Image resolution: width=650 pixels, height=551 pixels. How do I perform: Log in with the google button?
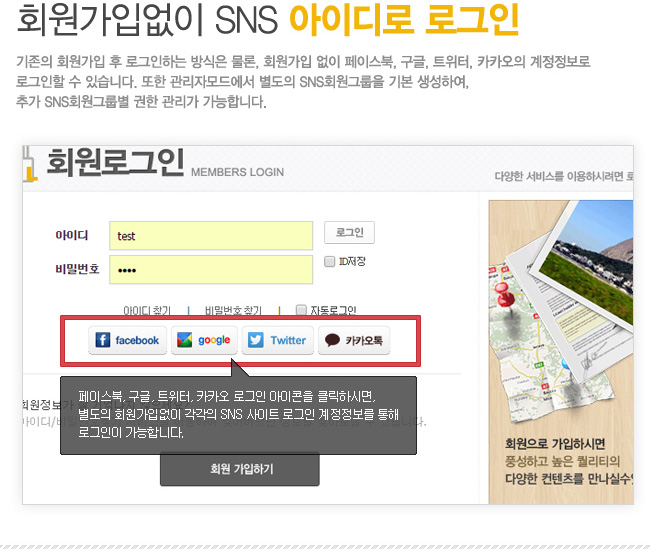[204, 340]
